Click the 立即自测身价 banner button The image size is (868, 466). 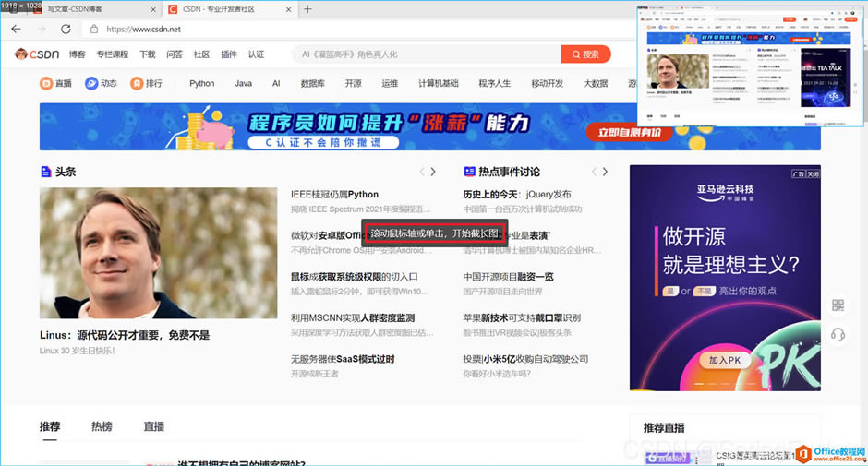pyautogui.click(x=630, y=132)
